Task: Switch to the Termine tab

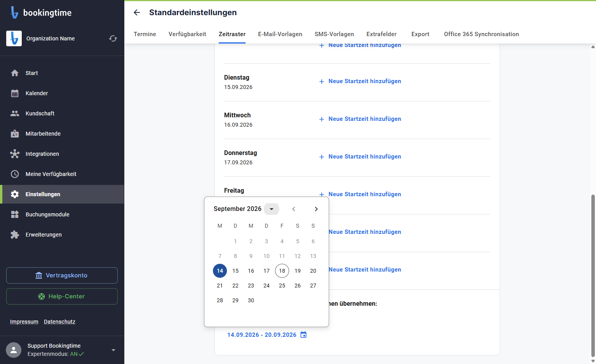Action: (x=145, y=34)
